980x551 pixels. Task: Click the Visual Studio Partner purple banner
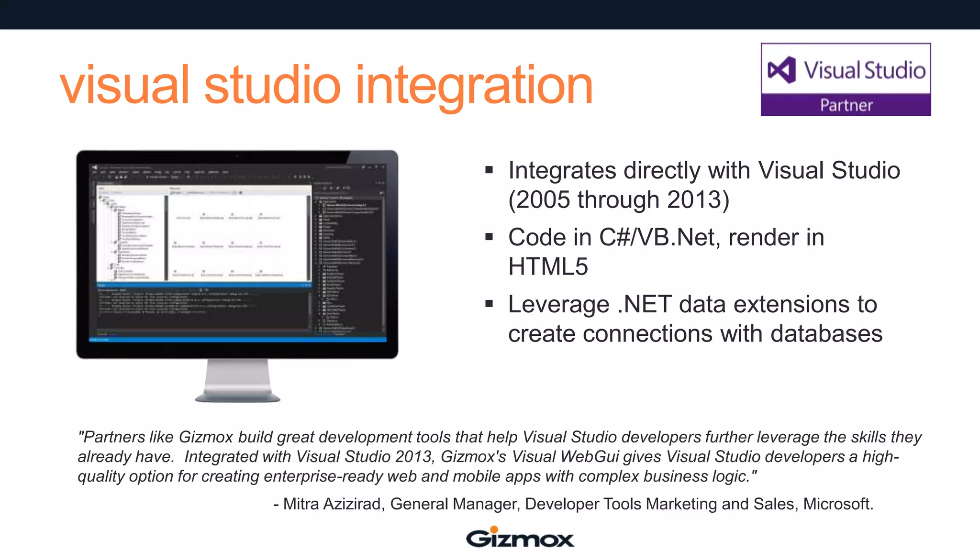pyautogui.click(x=846, y=105)
